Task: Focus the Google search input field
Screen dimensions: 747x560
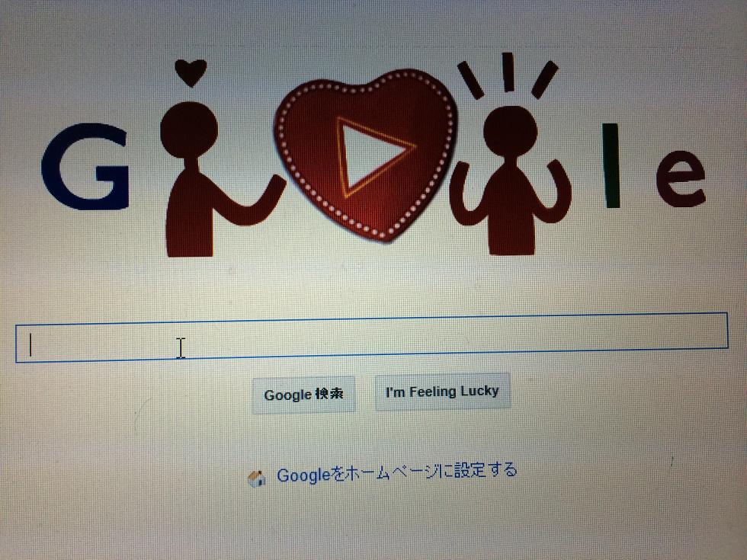Action: point(372,337)
